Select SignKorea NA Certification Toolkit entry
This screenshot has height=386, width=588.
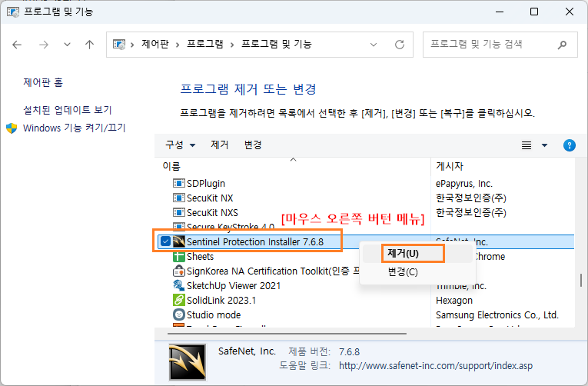[273, 271]
